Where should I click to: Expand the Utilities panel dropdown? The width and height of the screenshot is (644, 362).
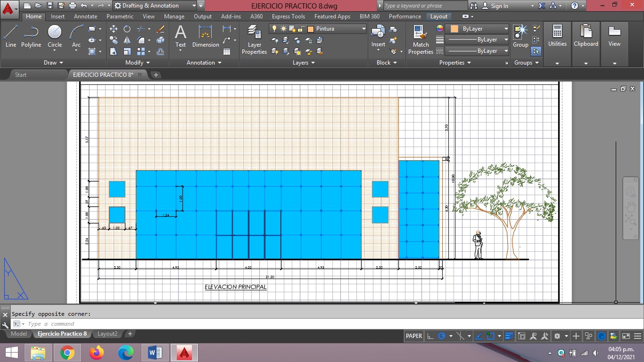(557, 63)
